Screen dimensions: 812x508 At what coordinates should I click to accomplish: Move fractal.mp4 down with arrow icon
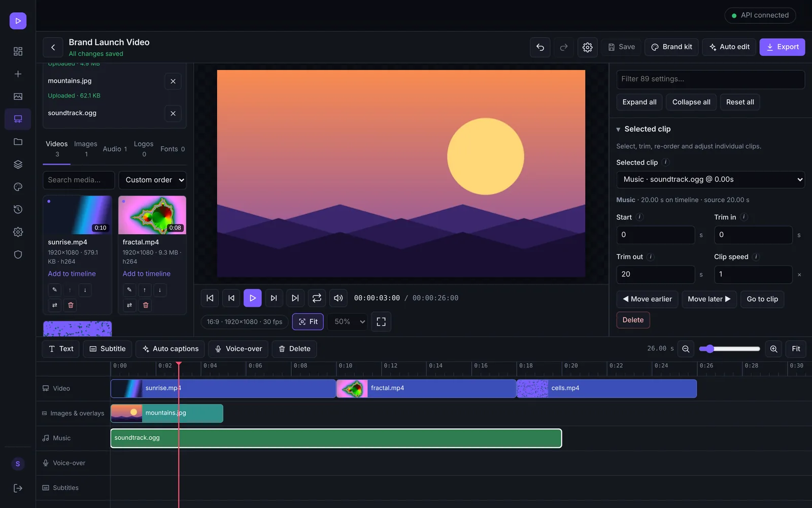click(160, 290)
